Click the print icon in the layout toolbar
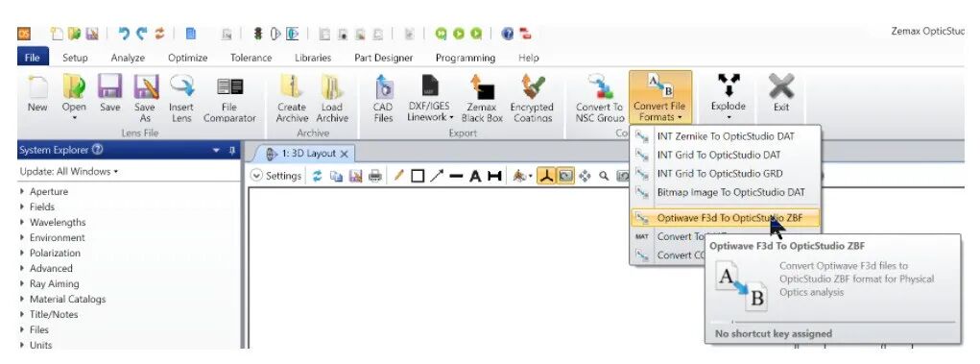This screenshot has height=364, width=980. [x=375, y=176]
